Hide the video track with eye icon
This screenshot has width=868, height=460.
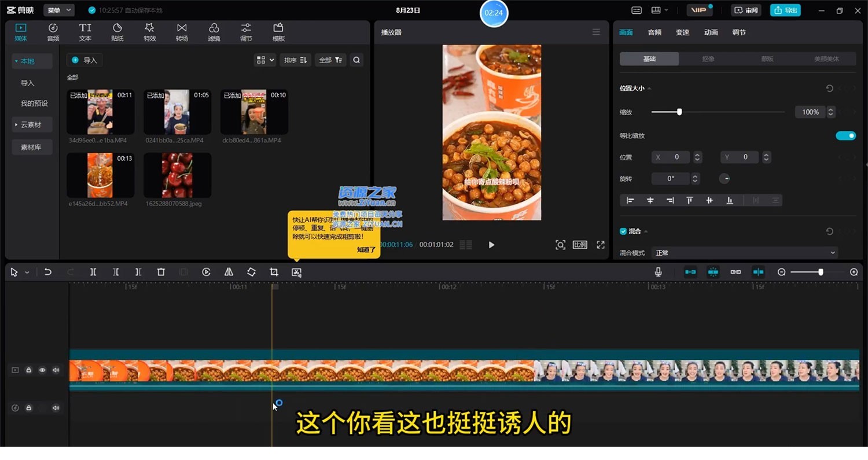click(x=42, y=370)
